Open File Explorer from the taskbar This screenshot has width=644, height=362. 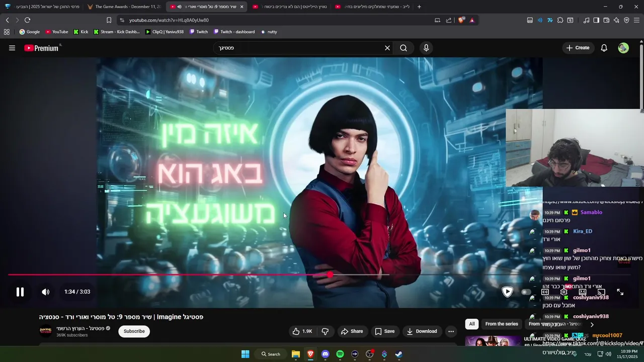coord(296,354)
